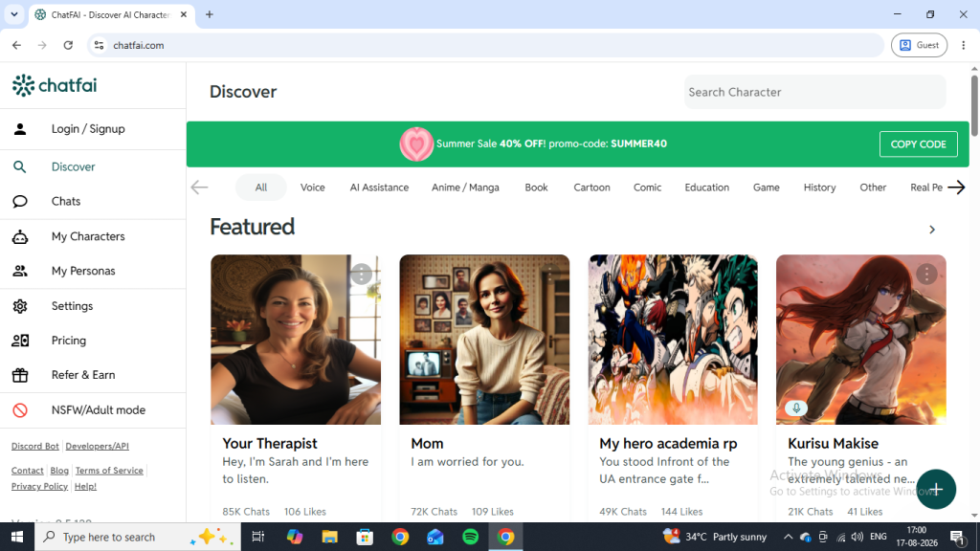Select the History category tab
This screenshot has width=980, height=551.
click(x=819, y=187)
